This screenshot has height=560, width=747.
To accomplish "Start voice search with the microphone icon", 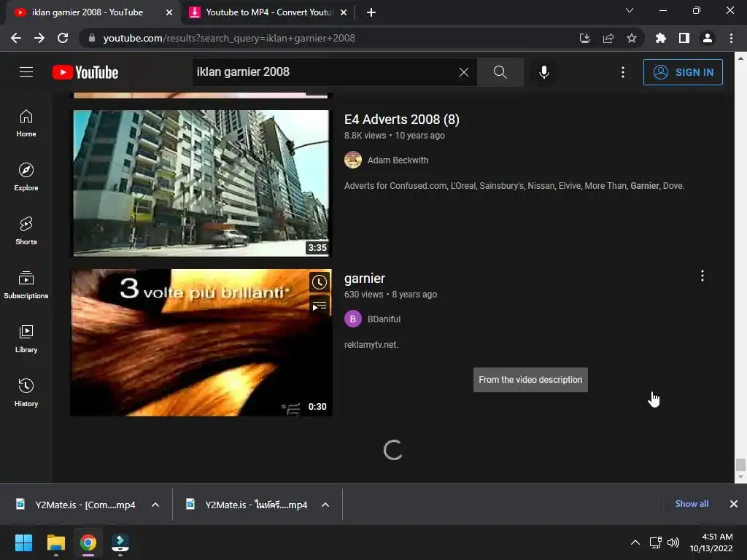I will (x=544, y=72).
